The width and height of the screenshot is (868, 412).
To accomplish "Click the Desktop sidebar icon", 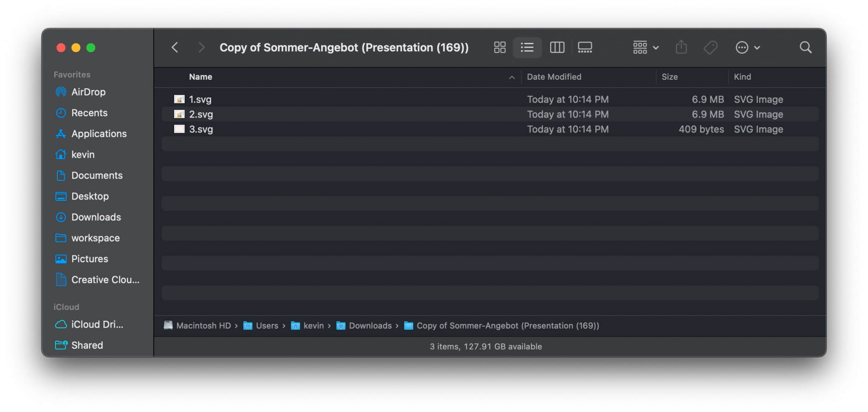I will (61, 196).
